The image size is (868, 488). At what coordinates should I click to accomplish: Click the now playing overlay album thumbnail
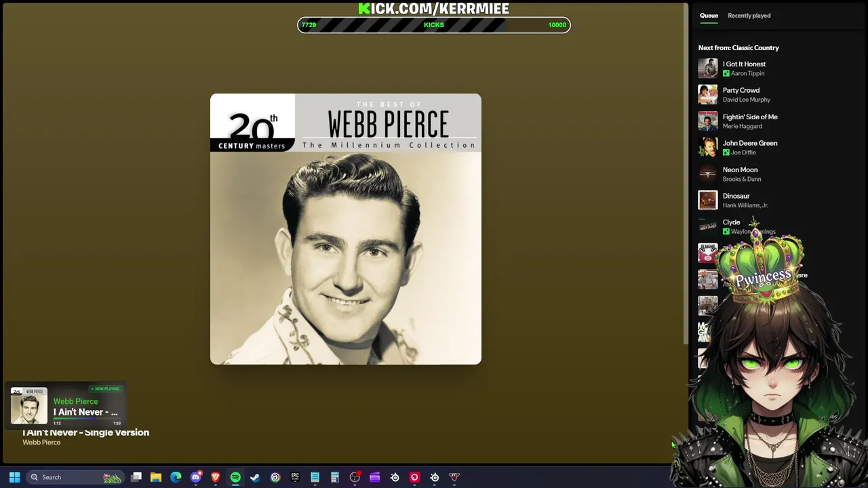tap(29, 405)
